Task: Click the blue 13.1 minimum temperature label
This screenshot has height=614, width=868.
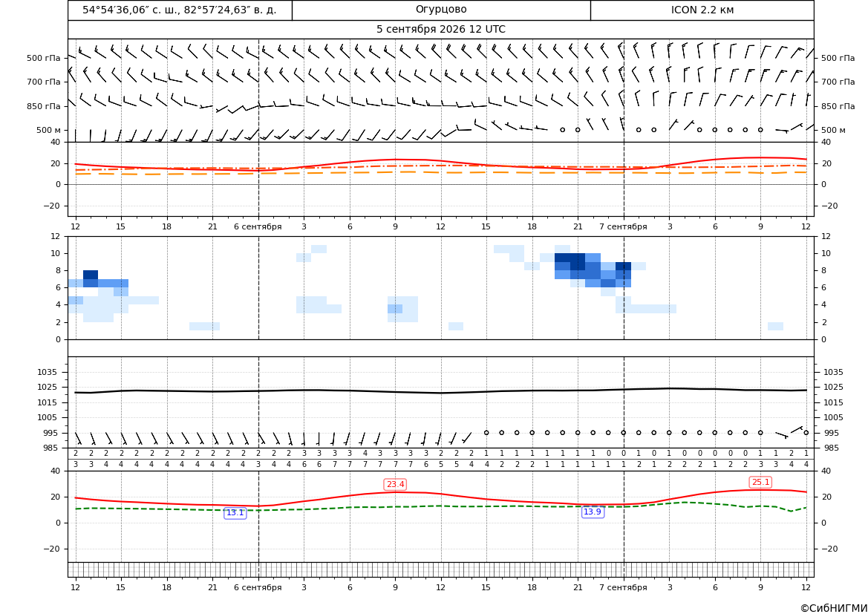Action: pos(235,513)
